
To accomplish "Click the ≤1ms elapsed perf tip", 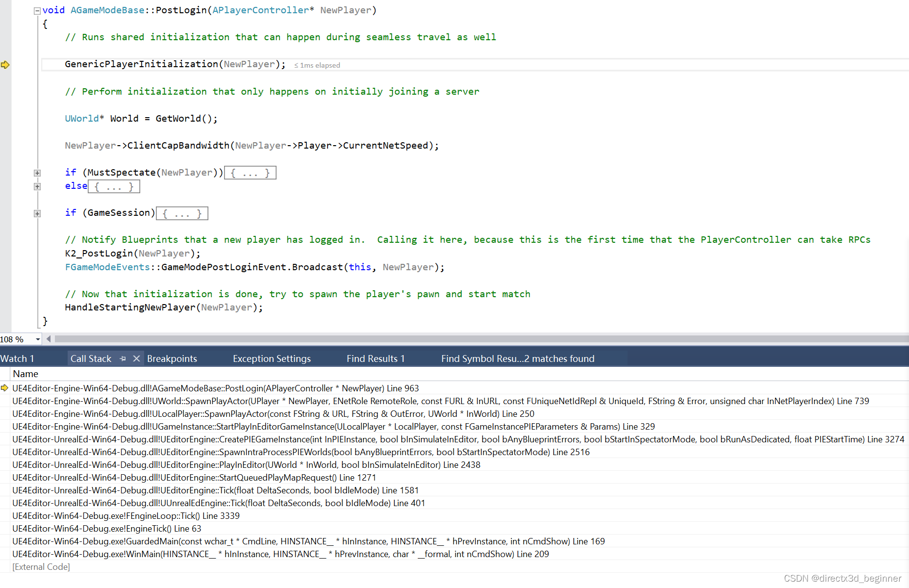I will tap(317, 65).
